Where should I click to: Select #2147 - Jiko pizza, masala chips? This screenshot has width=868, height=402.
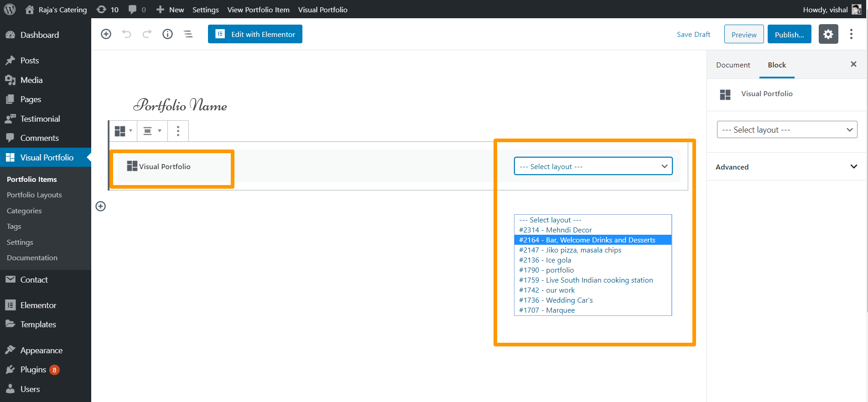(593, 250)
